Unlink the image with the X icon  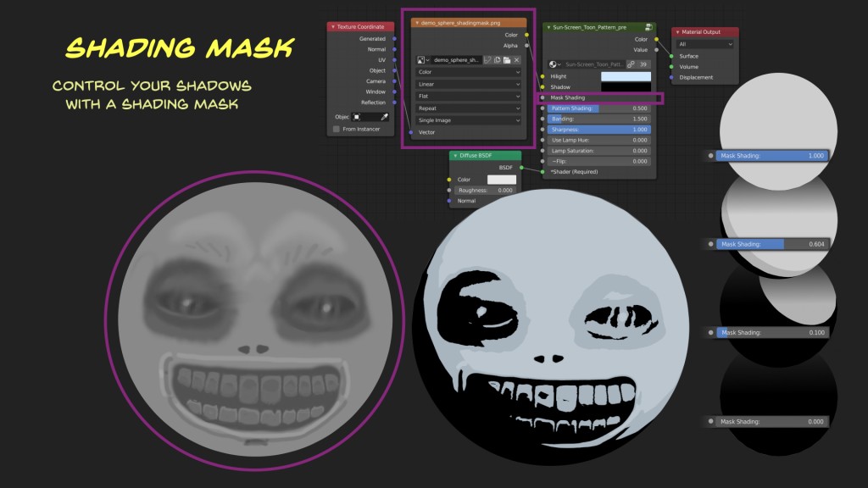pos(516,60)
